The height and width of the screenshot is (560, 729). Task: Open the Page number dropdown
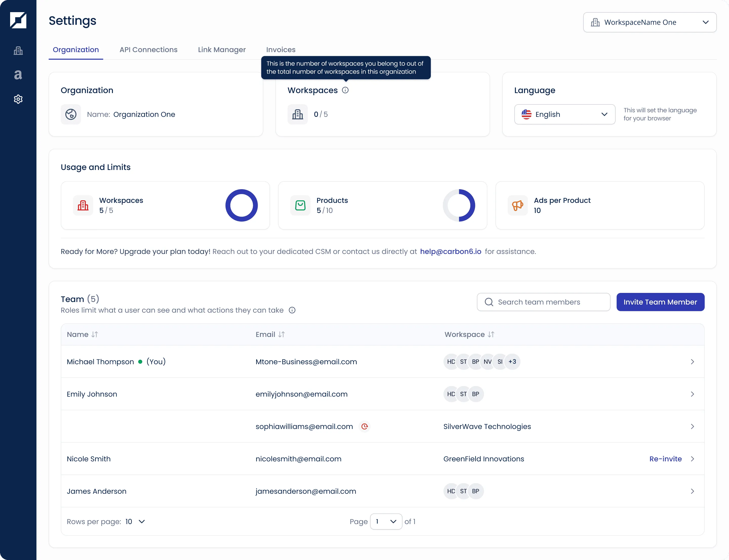click(386, 521)
